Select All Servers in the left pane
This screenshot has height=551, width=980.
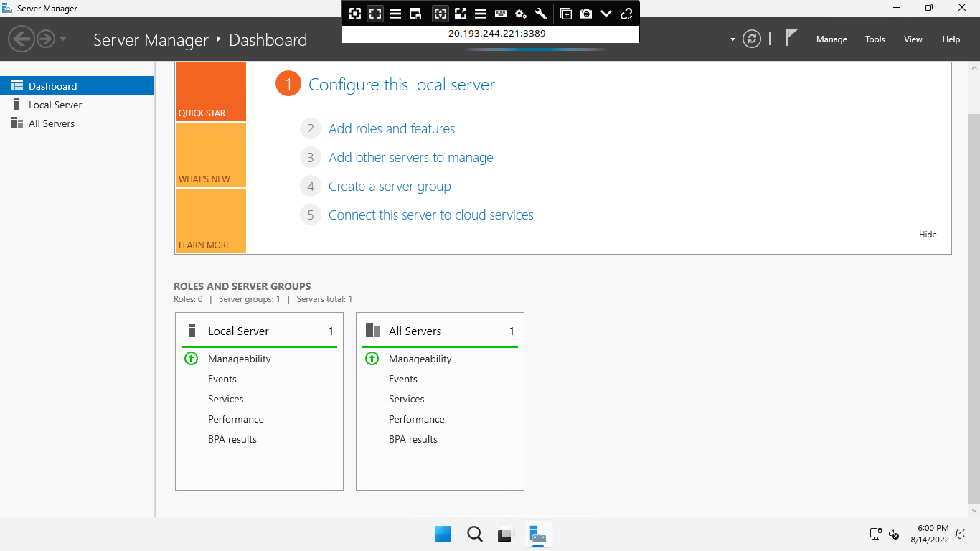tap(77, 123)
